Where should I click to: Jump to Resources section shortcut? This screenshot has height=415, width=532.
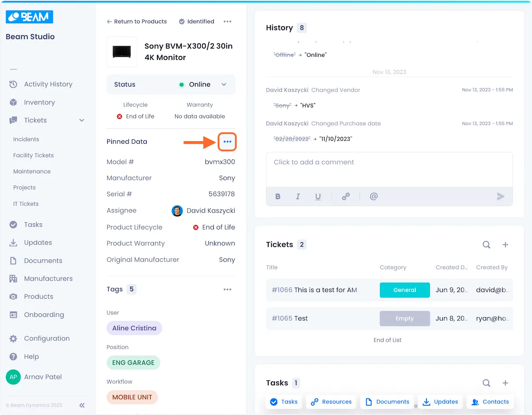tap(331, 402)
